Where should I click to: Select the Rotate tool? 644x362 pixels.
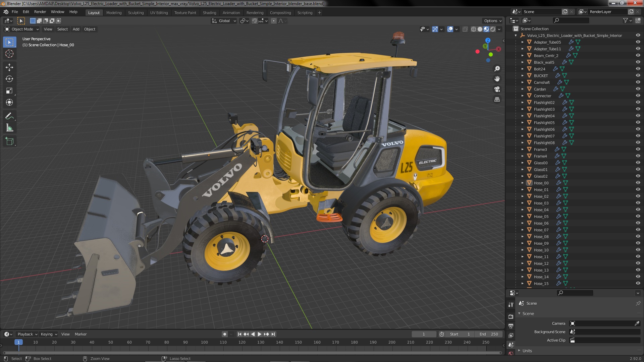[9, 79]
